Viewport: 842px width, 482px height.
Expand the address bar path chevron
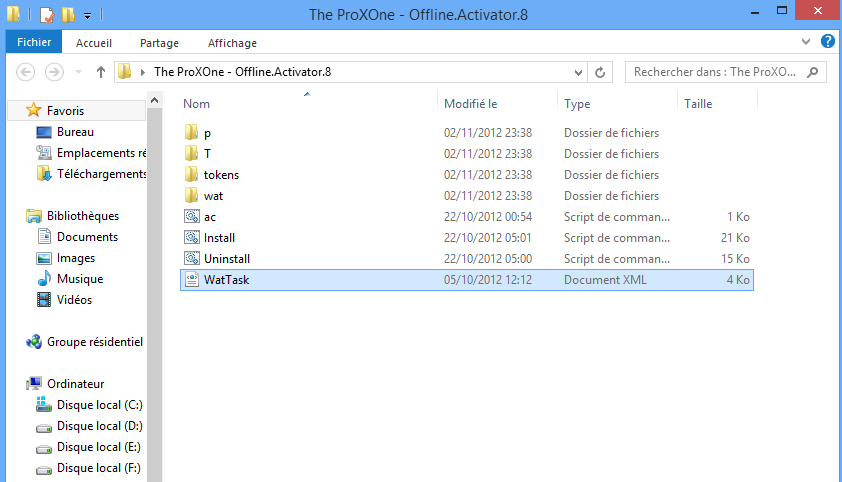click(142, 72)
